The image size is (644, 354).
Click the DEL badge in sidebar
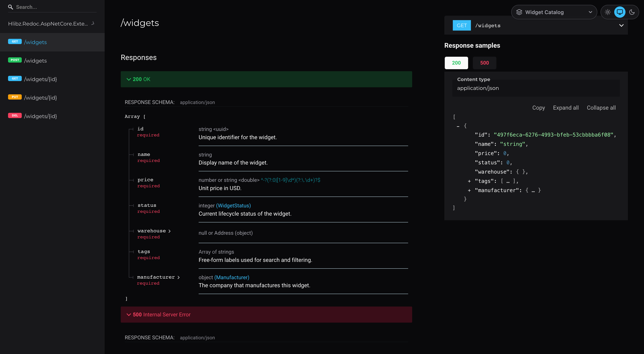(x=15, y=115)
